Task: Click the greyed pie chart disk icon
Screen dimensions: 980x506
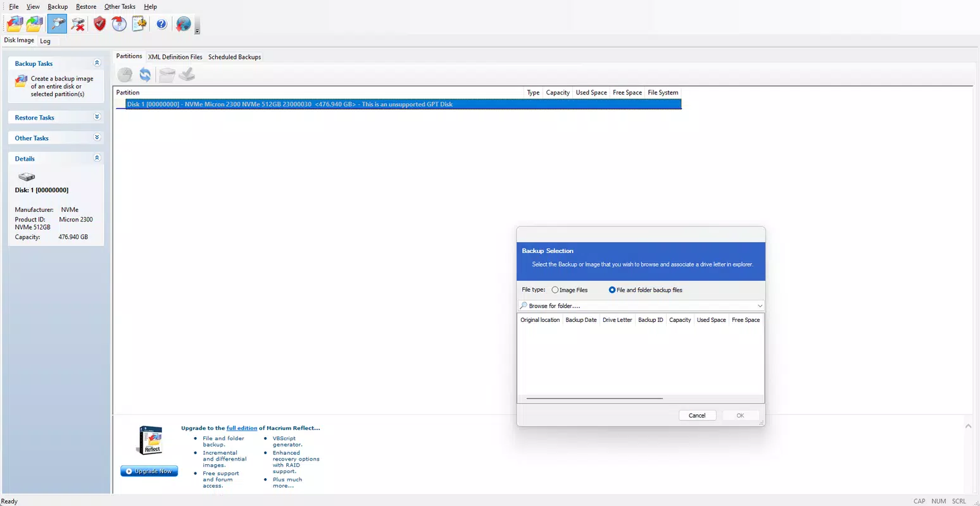Action: [125, 75]
